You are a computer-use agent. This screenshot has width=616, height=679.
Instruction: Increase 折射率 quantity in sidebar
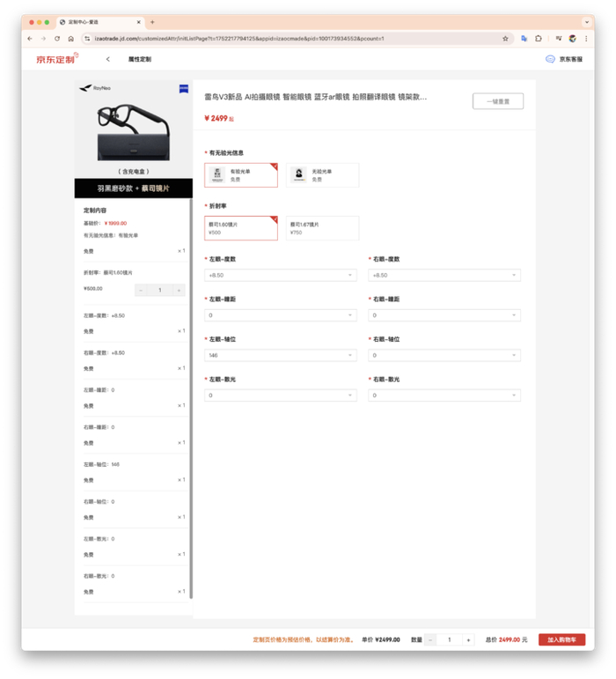180,290
